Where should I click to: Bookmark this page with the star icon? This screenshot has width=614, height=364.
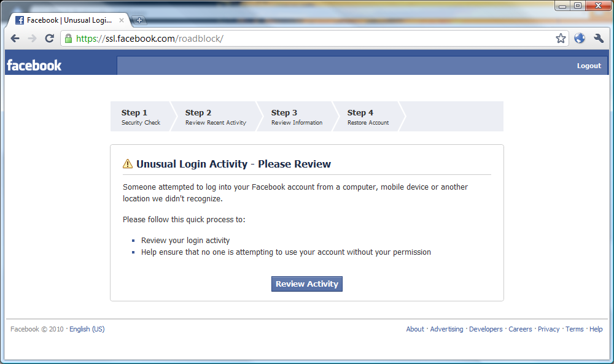[561, 38]
